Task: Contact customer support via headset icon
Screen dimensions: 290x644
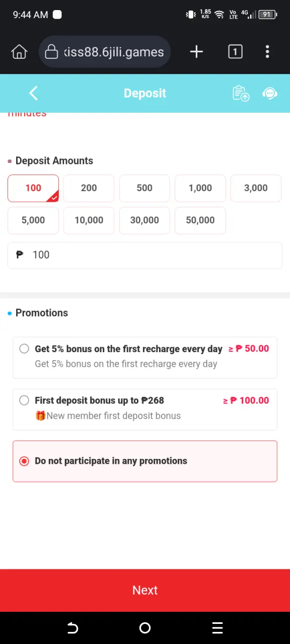Action: (270, 94)
